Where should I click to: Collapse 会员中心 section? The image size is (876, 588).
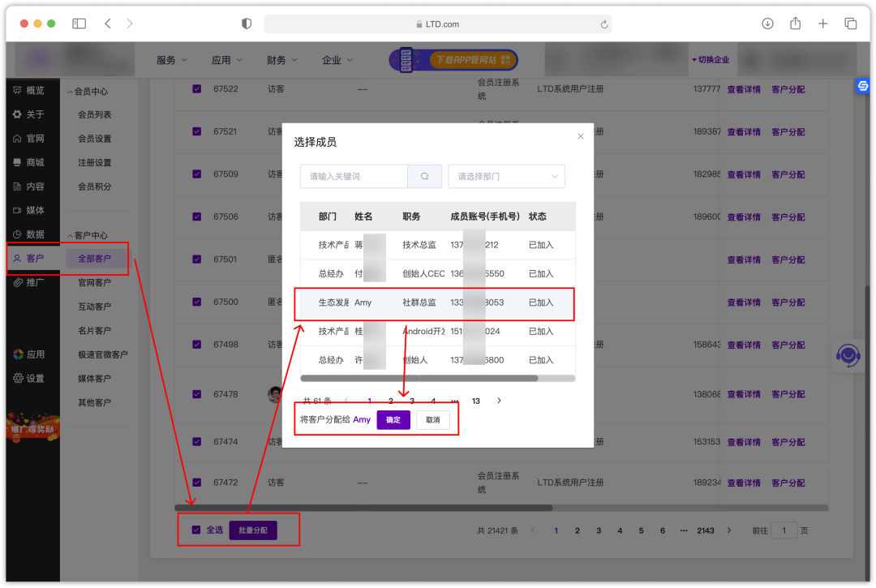tap(88, 91)
